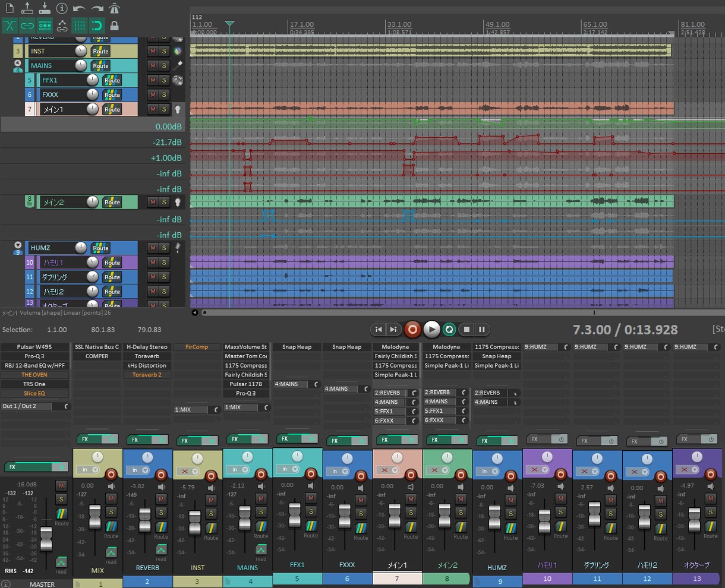Select track 10 tab in mixer
725x588 pixels.
click(547, 578)
